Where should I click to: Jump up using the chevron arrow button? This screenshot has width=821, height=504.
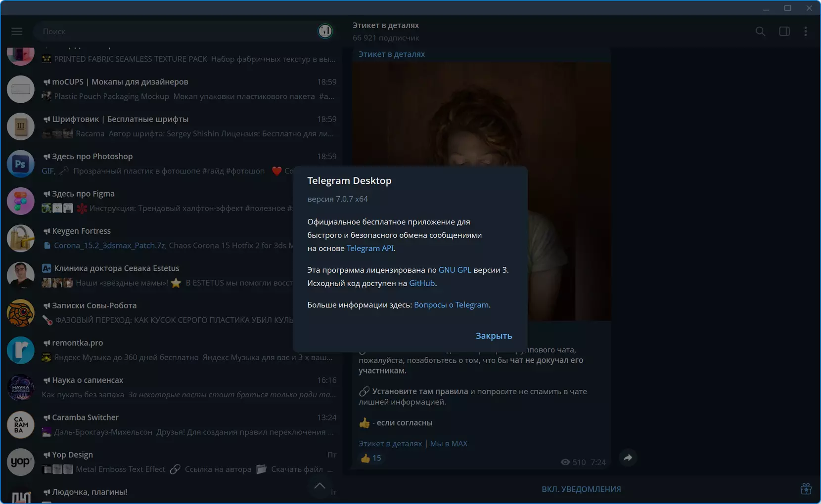click(x=320, y=486)
